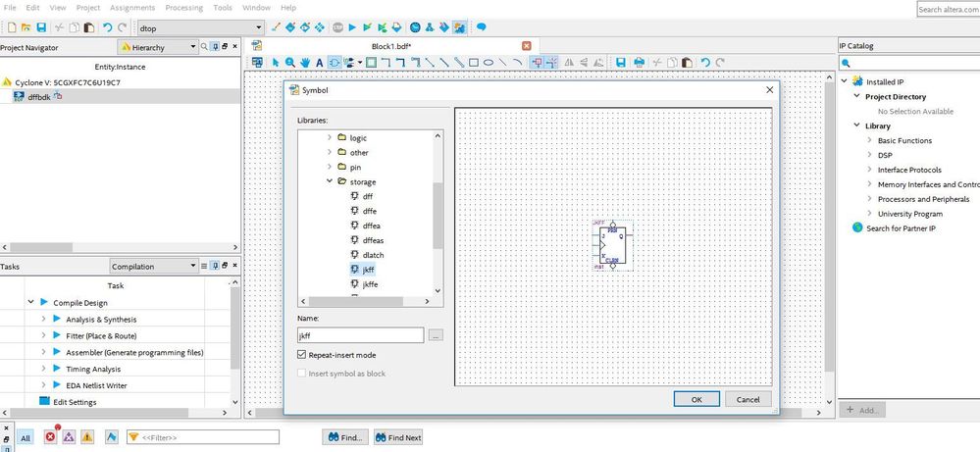The height and width of the screenshot is (452, 980).
Task: Choose the Rectangle drawing tool
Action: click(473, 63)
